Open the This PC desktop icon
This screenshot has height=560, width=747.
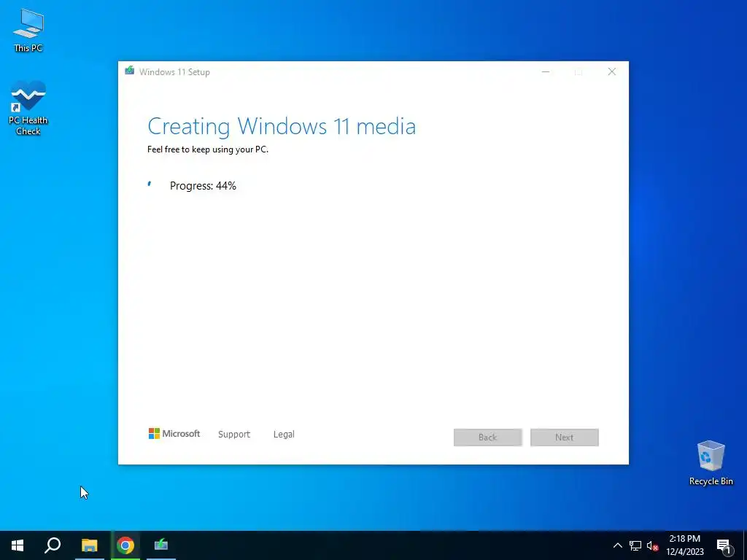(x=28, y=30)
